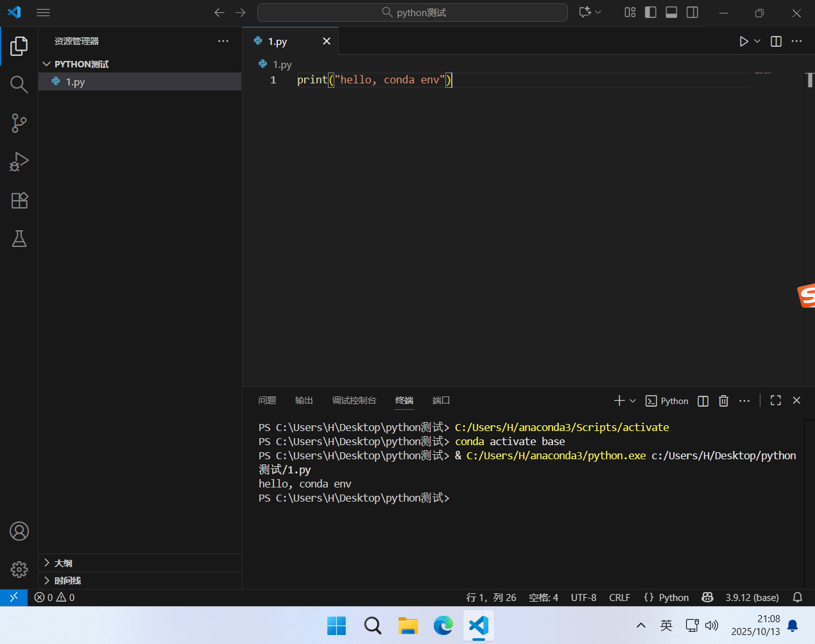Click code line print hello conda env
This screenshot has width=815, height=644.
pos(375,80)
